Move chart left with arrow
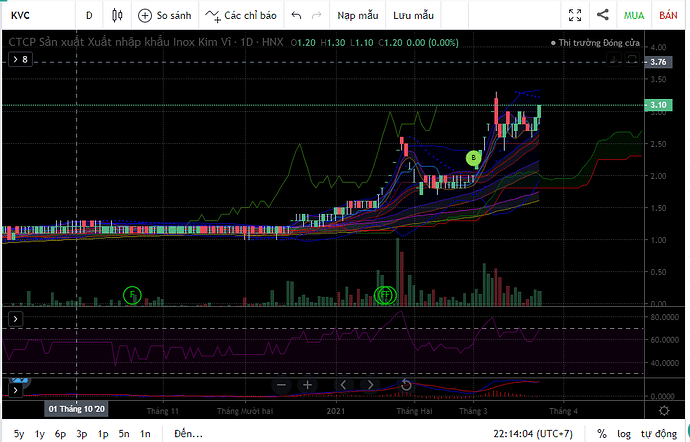The height and width of the screenshot is (442, 690). click(x=344, y=385)
